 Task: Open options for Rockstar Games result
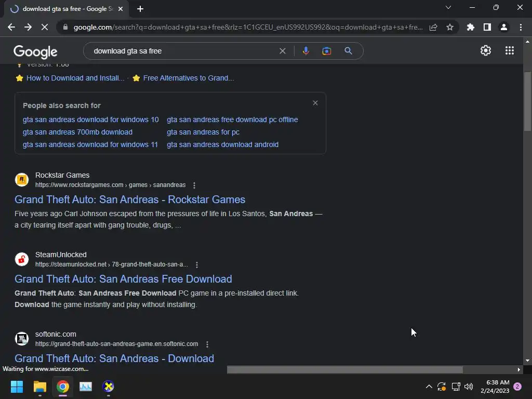194,185
